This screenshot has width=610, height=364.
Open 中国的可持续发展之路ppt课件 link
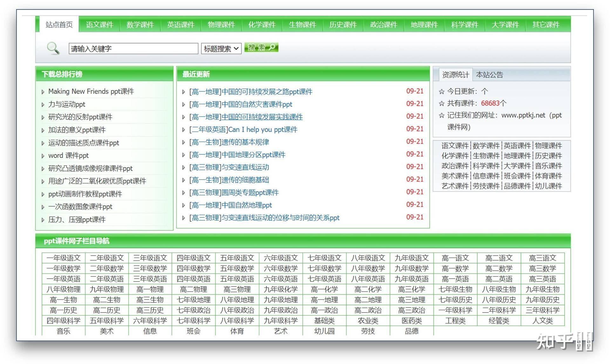pyautogui.click(x=267, y=92)
